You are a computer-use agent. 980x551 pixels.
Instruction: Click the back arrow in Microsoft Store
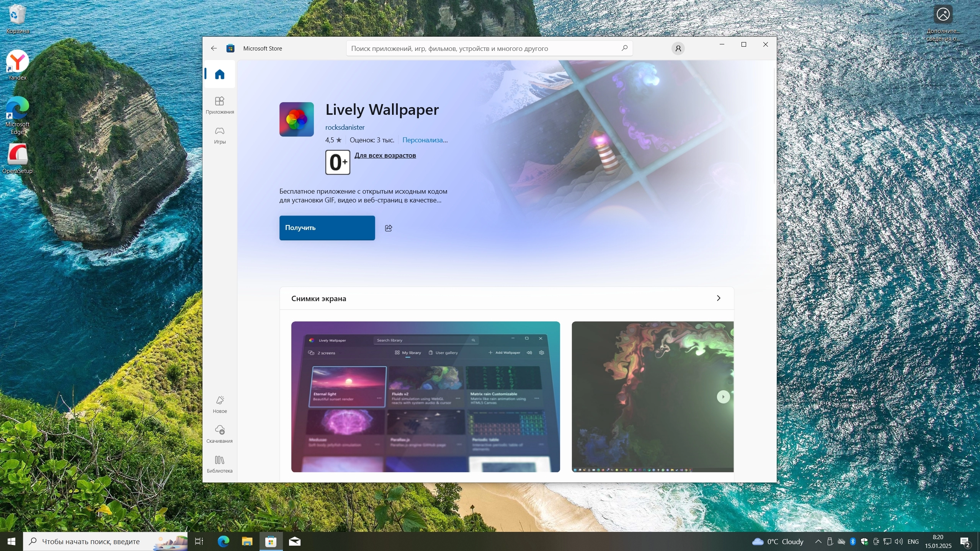click(x=214, y=48)
